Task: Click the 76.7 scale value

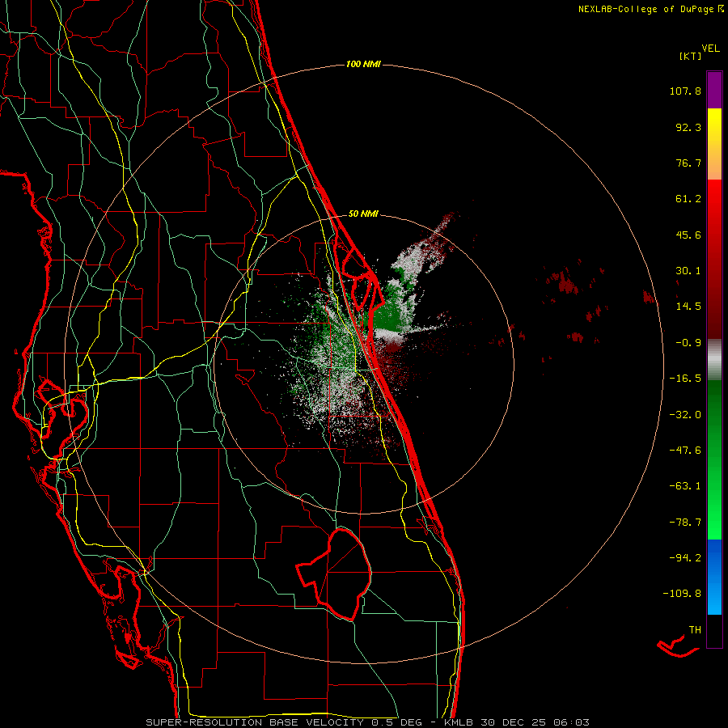Action: click(x=688, y=163)
